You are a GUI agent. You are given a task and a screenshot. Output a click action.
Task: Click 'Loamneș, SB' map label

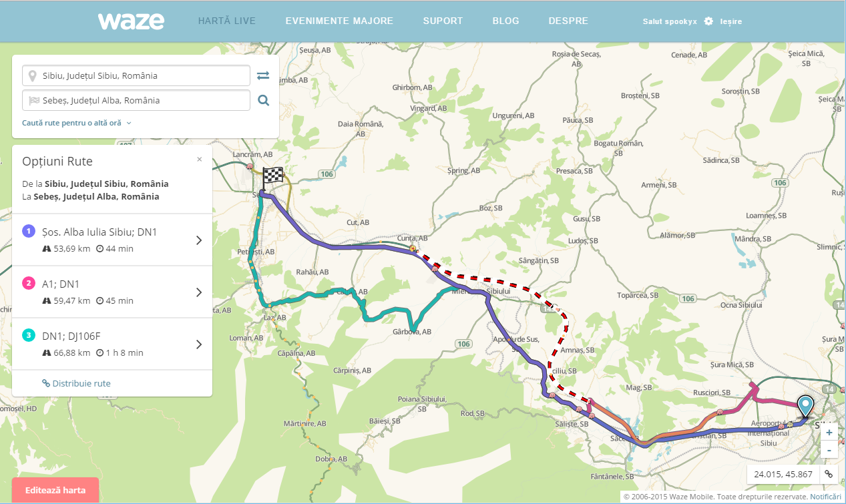click(767, 216)
